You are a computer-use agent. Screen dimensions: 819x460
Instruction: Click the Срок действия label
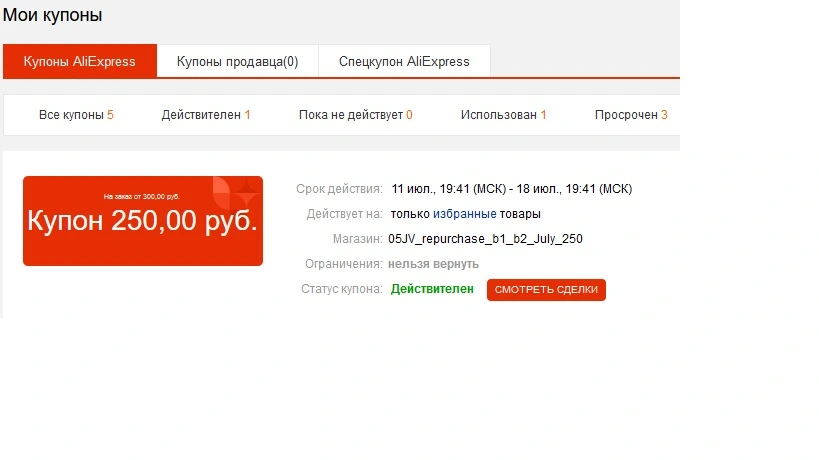point(339,189)
